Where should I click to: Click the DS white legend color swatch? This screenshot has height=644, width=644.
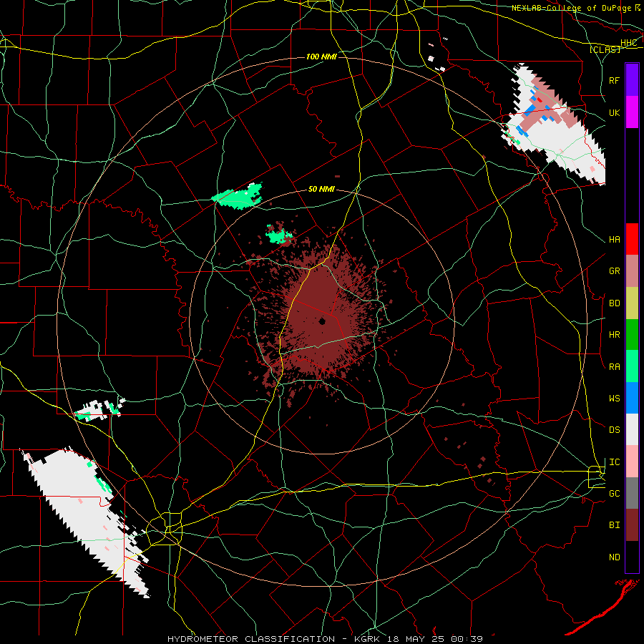pyautogui.click(x=632, y=429)
